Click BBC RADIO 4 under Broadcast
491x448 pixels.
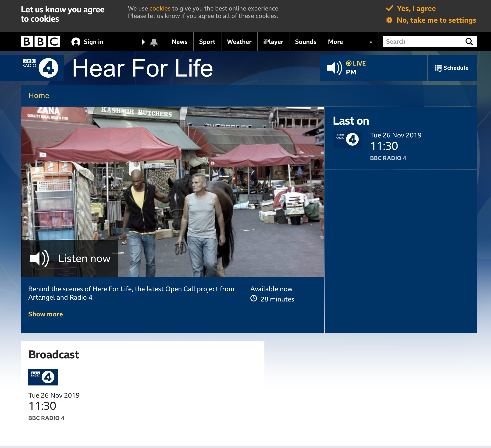click(x=46, y=418)
